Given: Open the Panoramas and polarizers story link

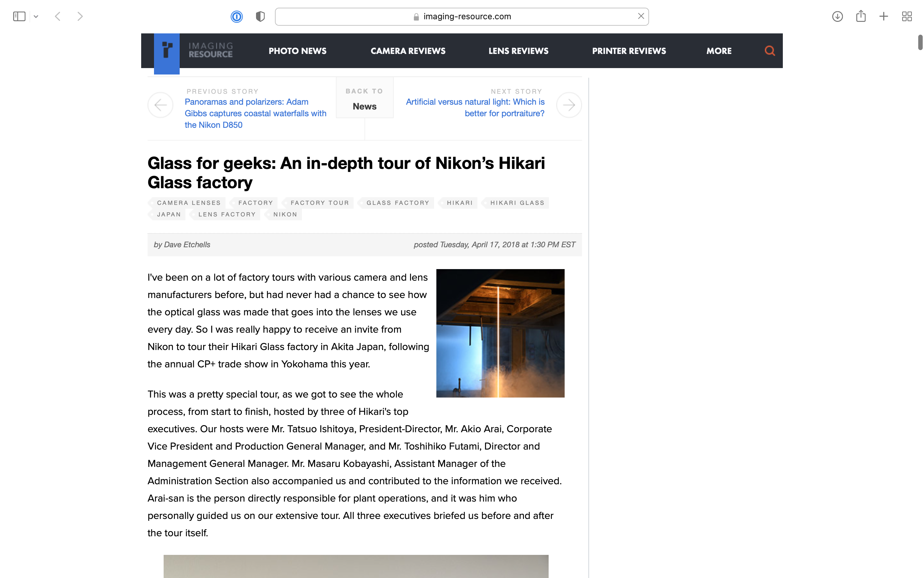Looking at the screenshot, I should [255, 114].
